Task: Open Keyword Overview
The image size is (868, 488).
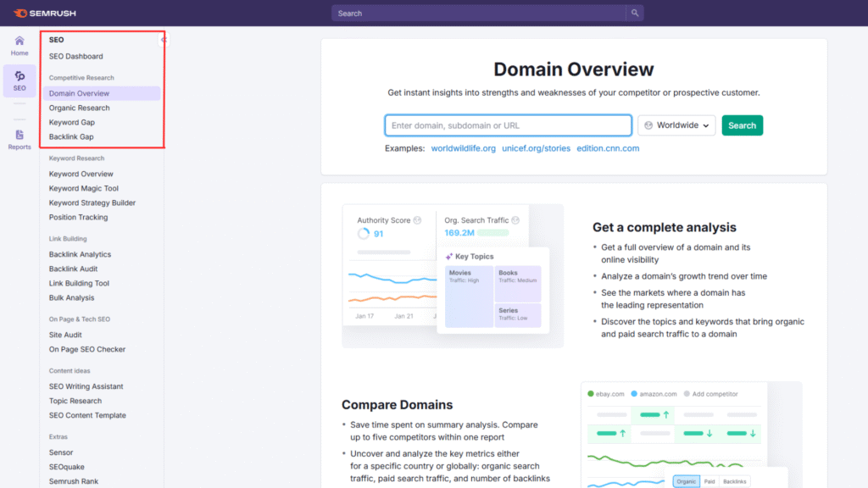Action: pos(81,174)
